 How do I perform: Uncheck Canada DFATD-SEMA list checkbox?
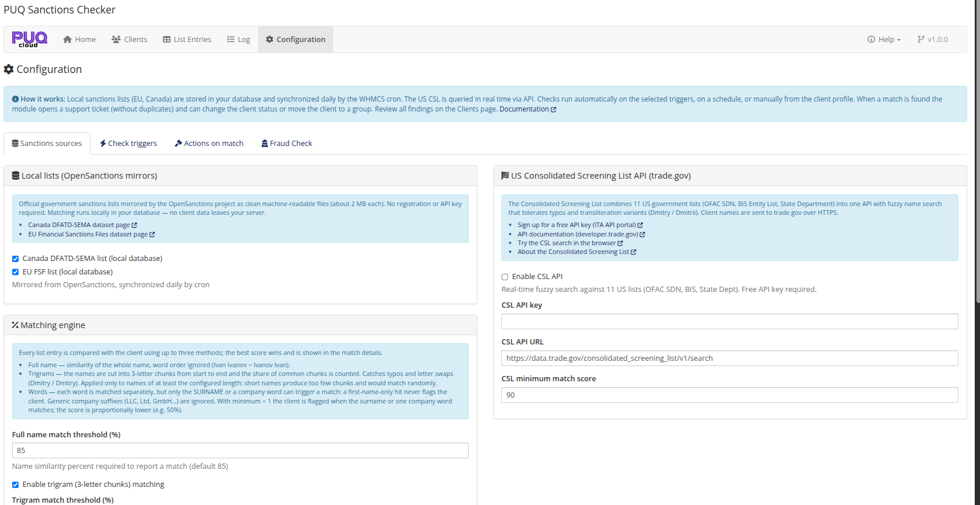coord(15,259)
